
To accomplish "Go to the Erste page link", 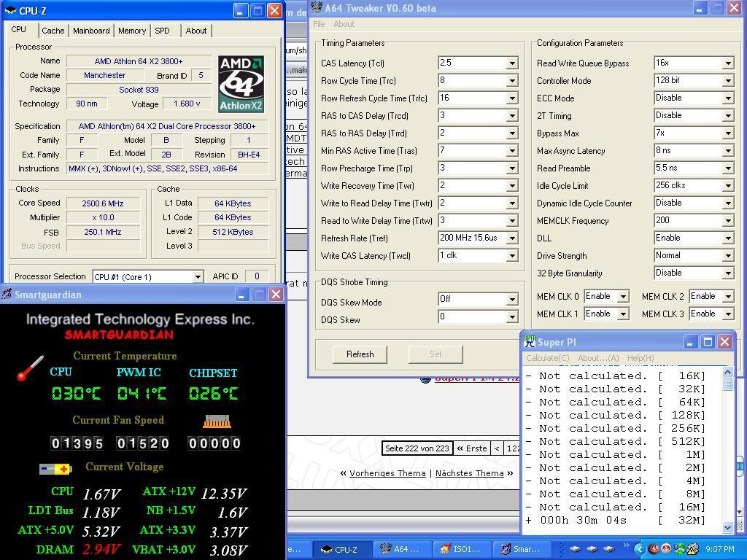I will 472,448.
